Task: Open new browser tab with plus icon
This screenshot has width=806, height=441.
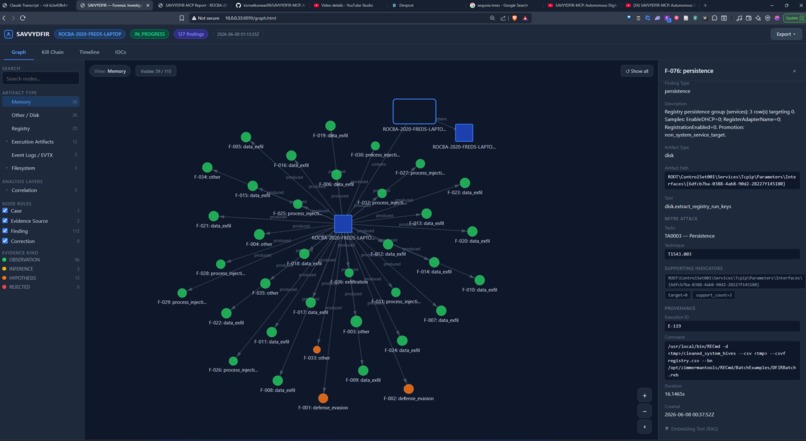Action: [705, 5]
